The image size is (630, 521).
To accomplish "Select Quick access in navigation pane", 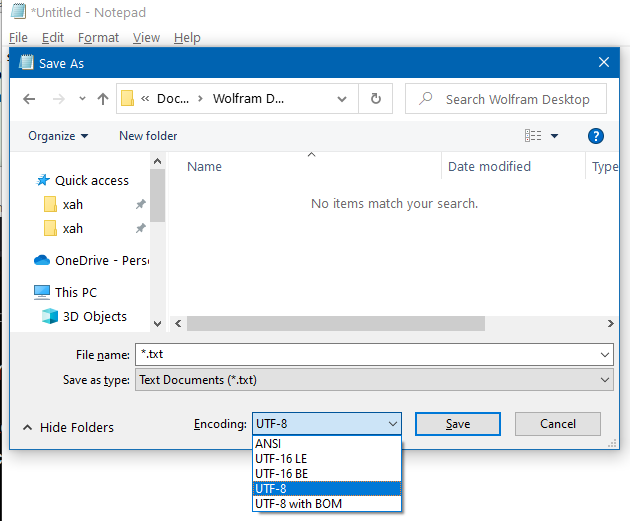I will 92,181.
